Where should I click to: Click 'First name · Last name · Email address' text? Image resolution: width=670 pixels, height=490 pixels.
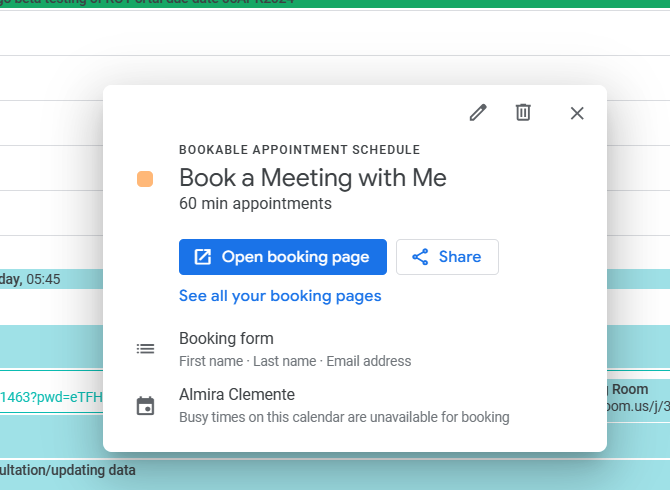point(295,361)
